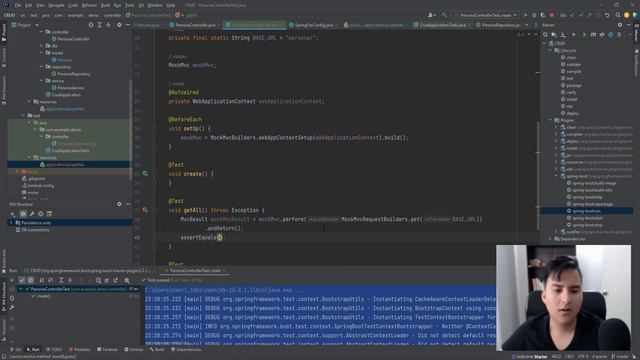
Task: Click the red Stop button in the main toolbar
Action: (551, 15)
